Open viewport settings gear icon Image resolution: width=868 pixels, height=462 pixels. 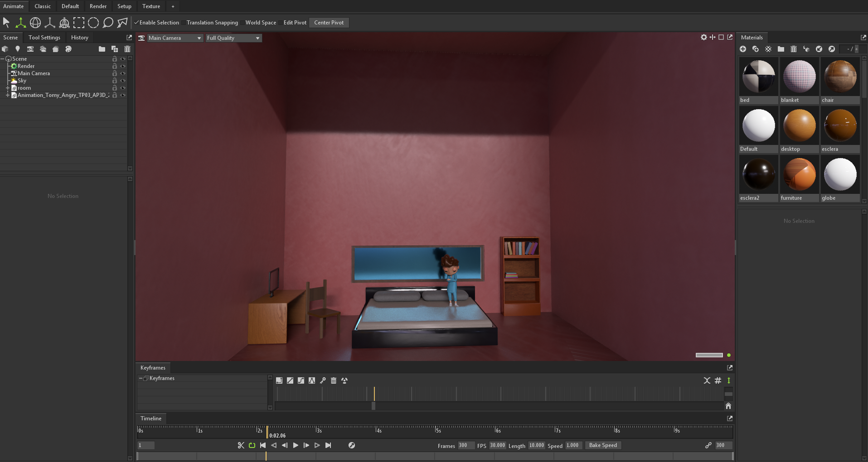click(x=704, y=37)
